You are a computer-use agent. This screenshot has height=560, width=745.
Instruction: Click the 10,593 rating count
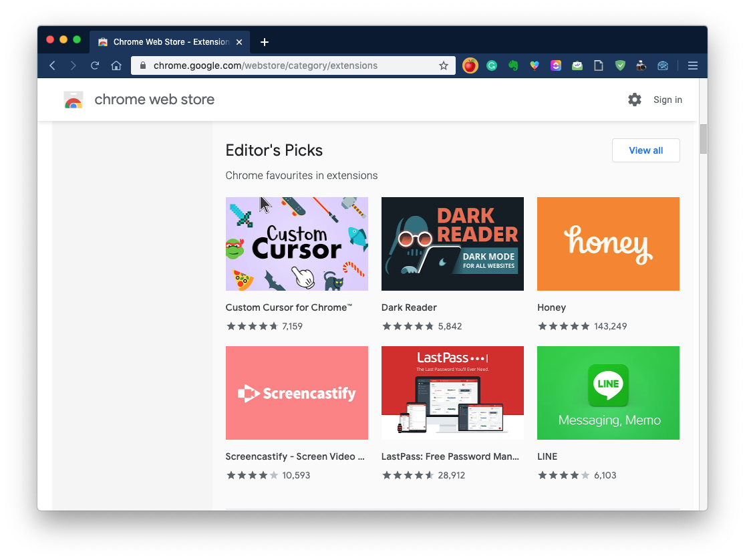pyautogui.click(x=296, y=475)
